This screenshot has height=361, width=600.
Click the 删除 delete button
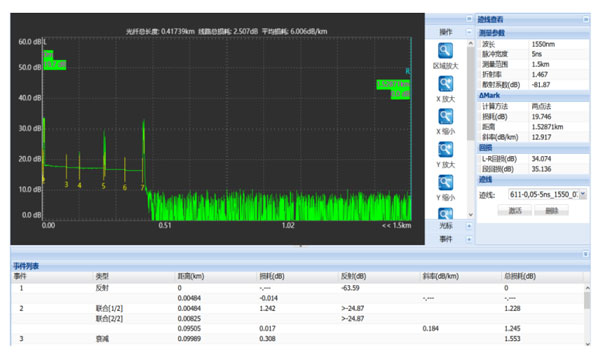(x=551, y=210)
